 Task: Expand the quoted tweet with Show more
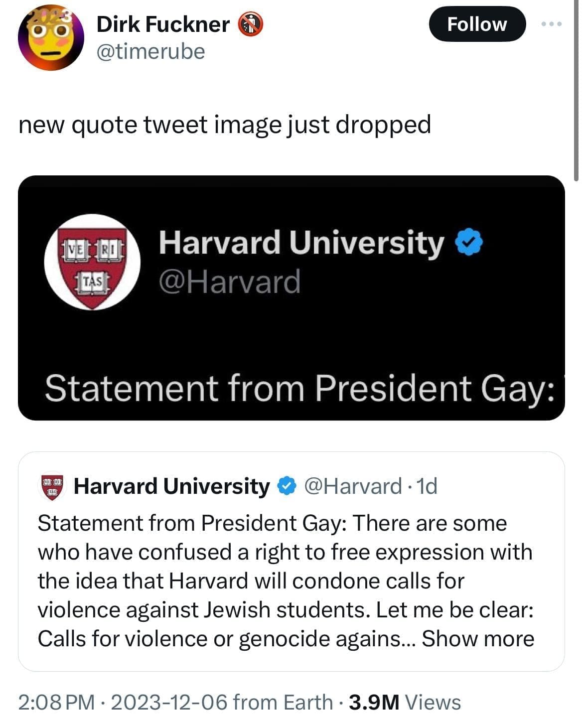pyautogui.click(x=478, y=639)
